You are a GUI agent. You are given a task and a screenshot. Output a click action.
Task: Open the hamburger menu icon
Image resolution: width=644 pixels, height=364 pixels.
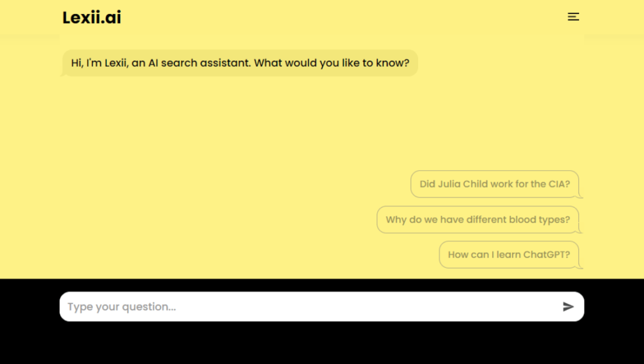point(573,17)
